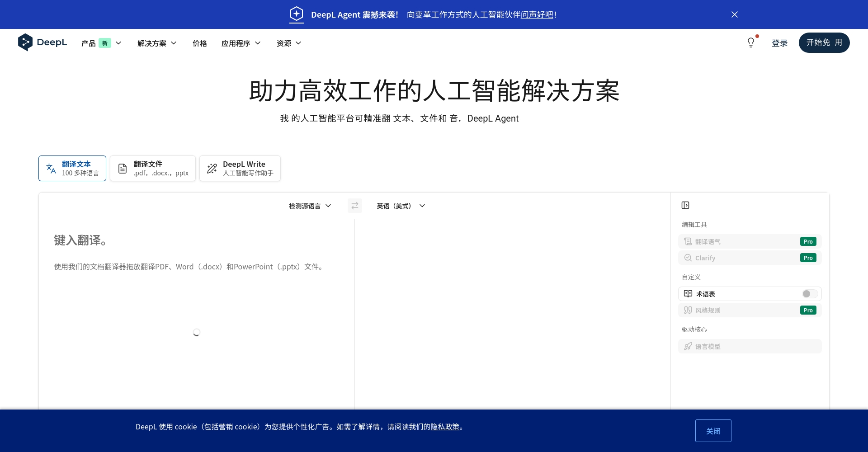The width and height of the screenshot is (868, 452).
Task: Expand the 产品 navigation dropdown
Action: (101, 43)
